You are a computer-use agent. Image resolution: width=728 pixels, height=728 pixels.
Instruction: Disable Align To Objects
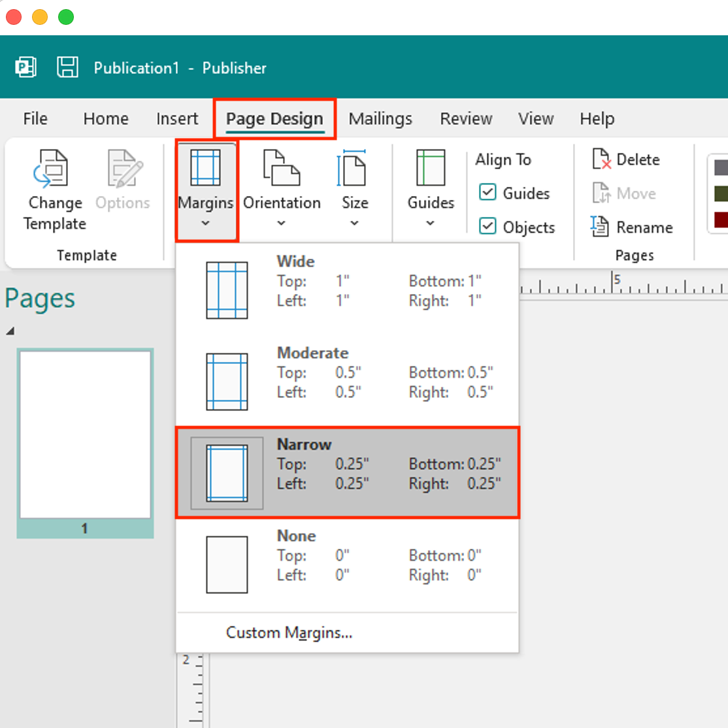488,227
